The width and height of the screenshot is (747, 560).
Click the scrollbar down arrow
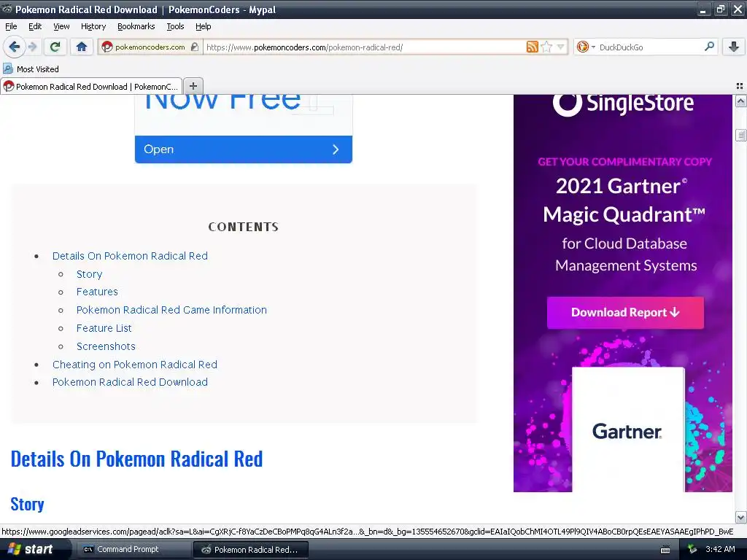point(740,517)
